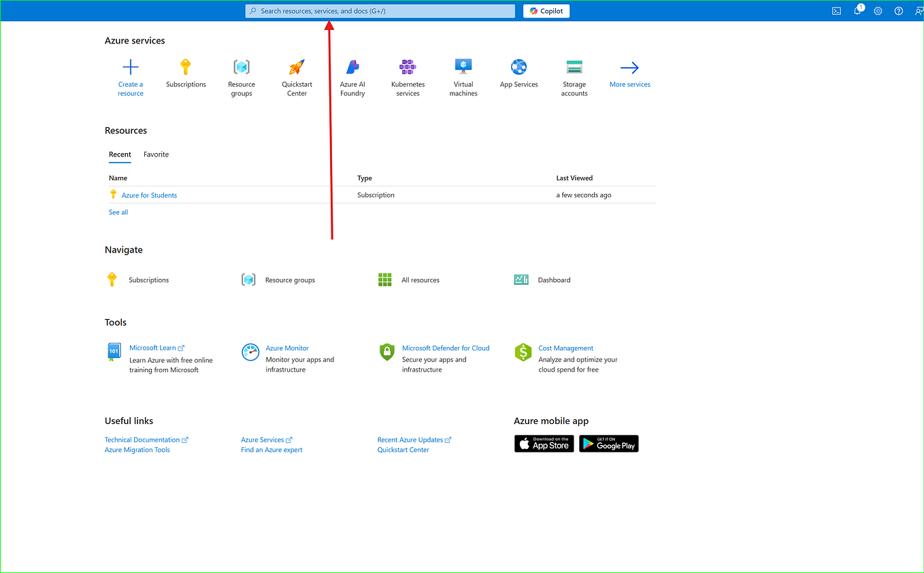Open the Dashboard icon under Navigate

pyautogui.click(x=521, y=279)
